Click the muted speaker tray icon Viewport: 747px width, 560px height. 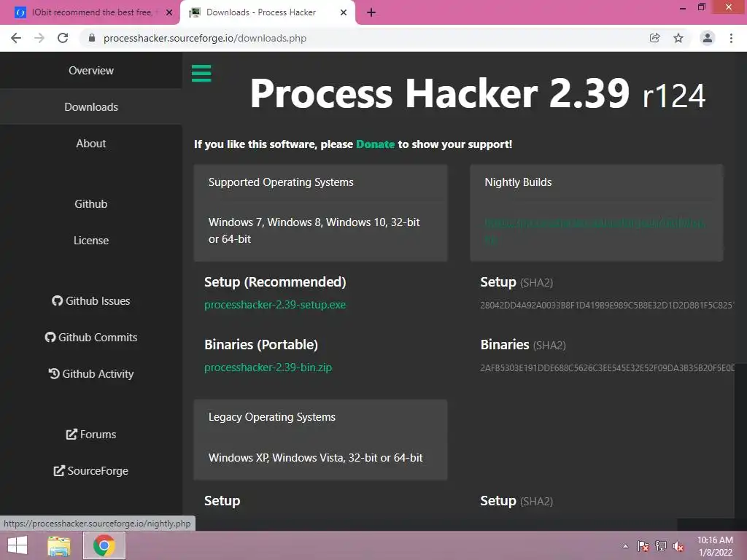[x=678, y=546]
